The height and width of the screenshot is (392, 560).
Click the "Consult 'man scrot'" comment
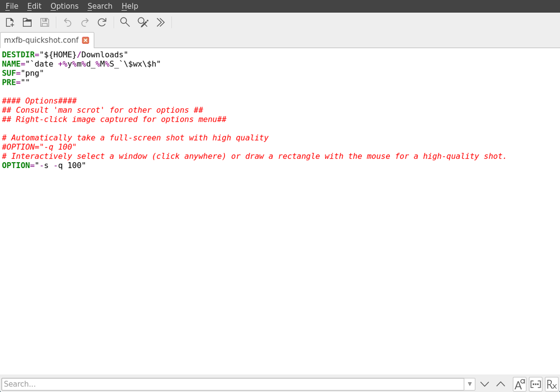tap(102, 110)
